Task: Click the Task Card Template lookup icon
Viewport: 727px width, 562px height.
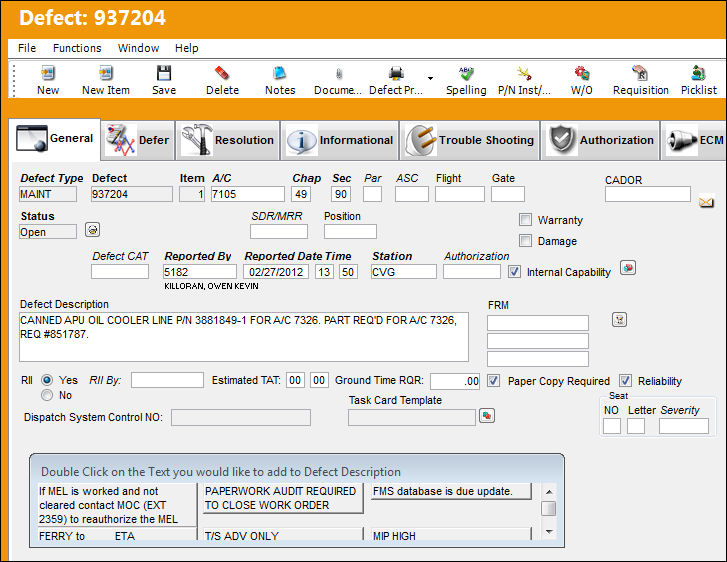Action: (x=487, y=415)
